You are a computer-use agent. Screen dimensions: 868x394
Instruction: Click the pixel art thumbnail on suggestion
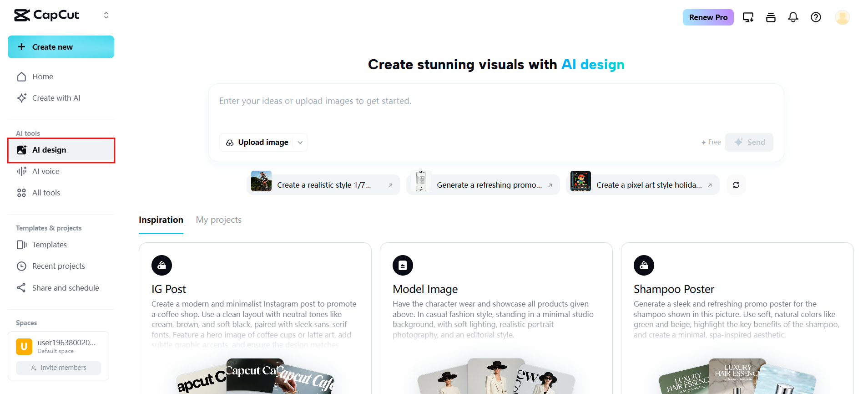click(x=580, y=181)
